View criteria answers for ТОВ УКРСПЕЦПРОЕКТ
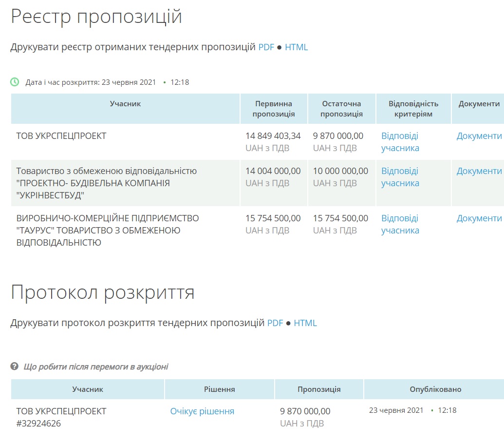 tap(400, 142)
